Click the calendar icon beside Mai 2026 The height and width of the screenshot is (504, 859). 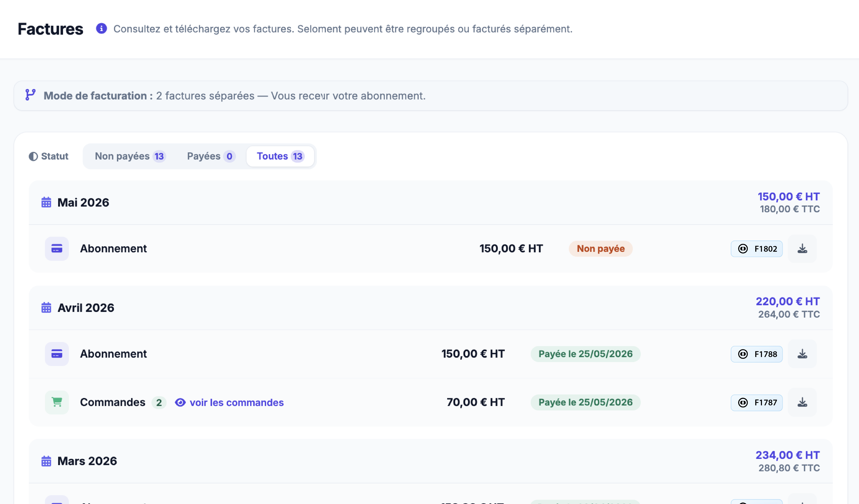click(46, 202)
